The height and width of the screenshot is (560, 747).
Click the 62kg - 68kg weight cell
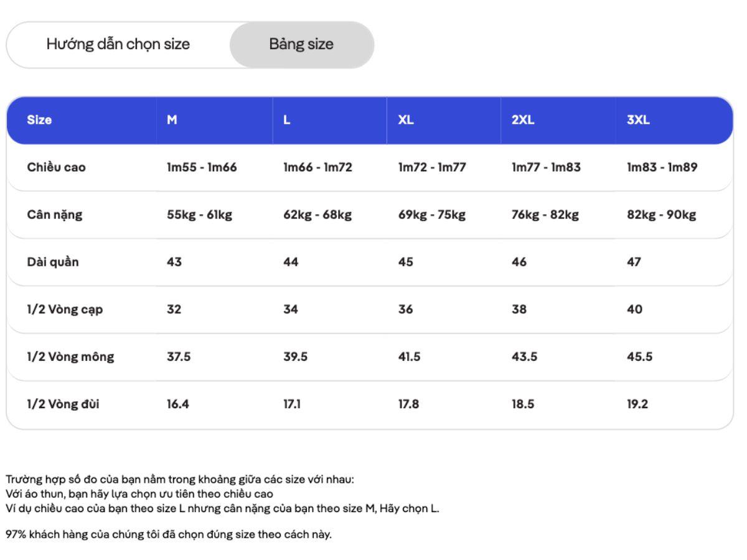click(317, 215)
